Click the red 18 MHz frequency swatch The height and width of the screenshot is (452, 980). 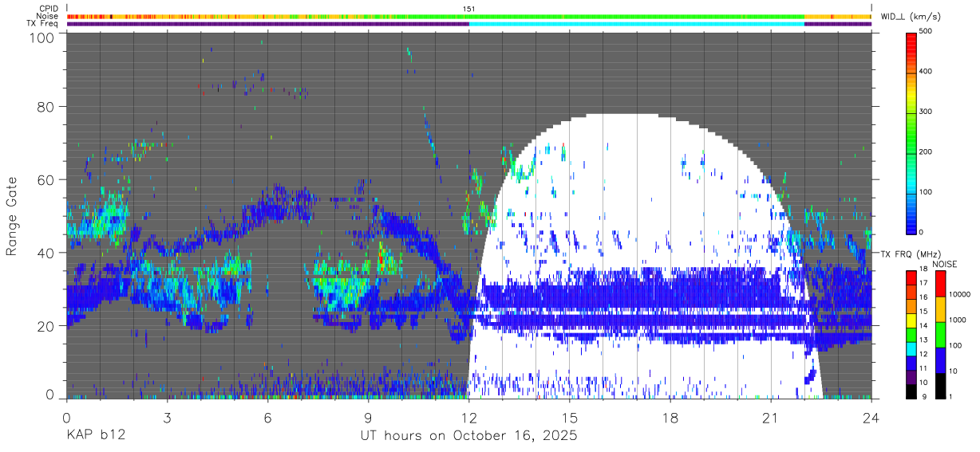tap(911, 277)
